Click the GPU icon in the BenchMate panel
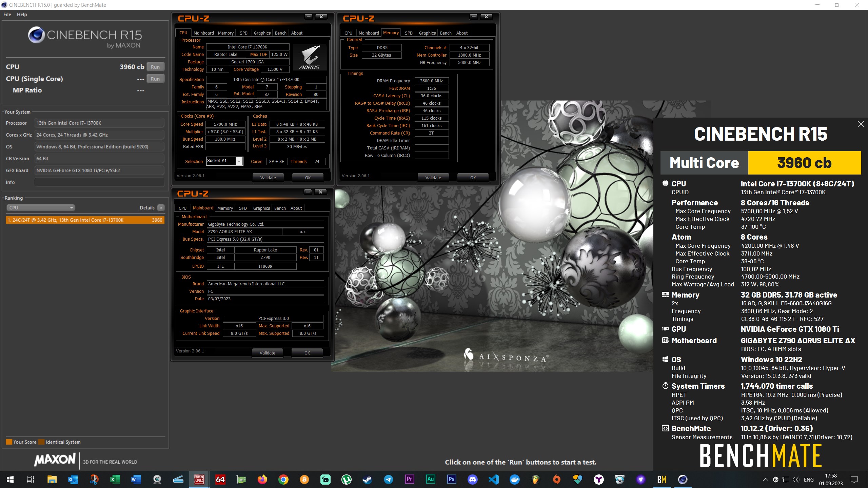This screenshot has height=488, width=868. point(665,329)
